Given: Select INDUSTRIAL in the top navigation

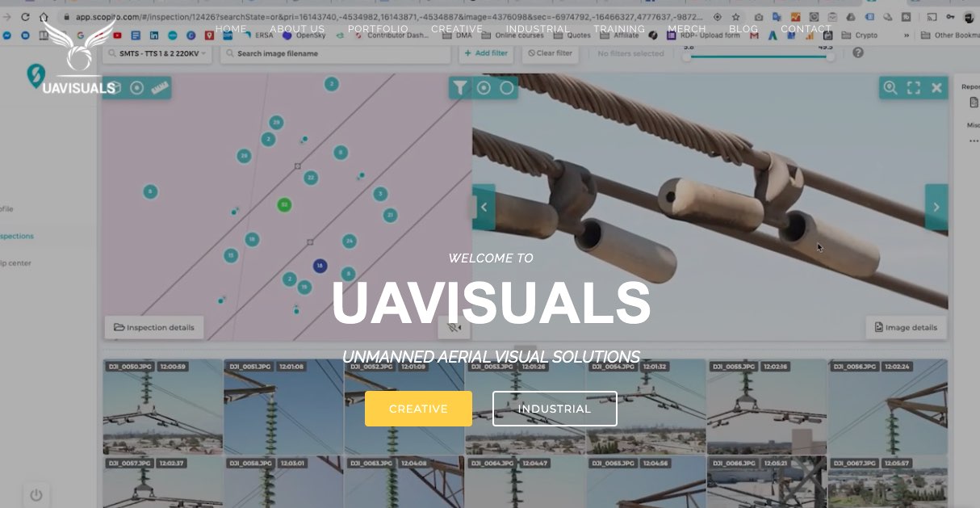Looking at the screenshot, I should pos(538,29).
